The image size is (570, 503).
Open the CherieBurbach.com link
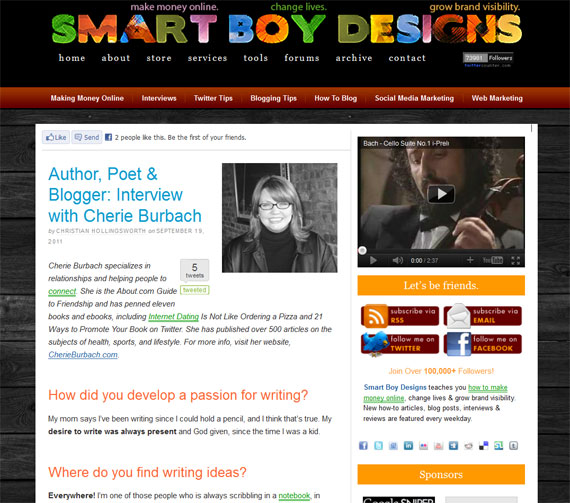tap(83, 354)
